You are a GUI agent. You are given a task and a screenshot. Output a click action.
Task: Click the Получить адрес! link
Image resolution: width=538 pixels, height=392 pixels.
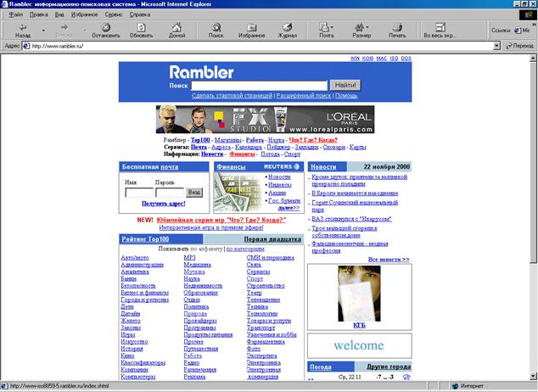point(163,204)
